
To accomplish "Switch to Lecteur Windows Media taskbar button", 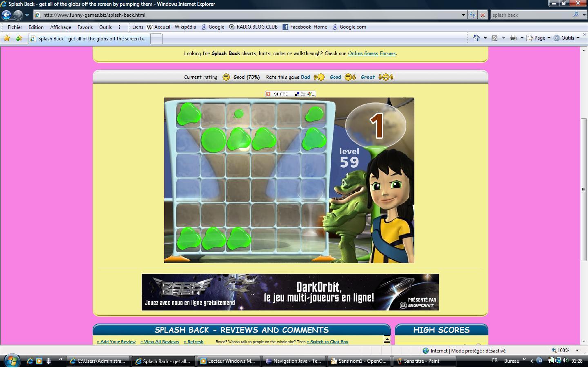I will coord(229,361).
